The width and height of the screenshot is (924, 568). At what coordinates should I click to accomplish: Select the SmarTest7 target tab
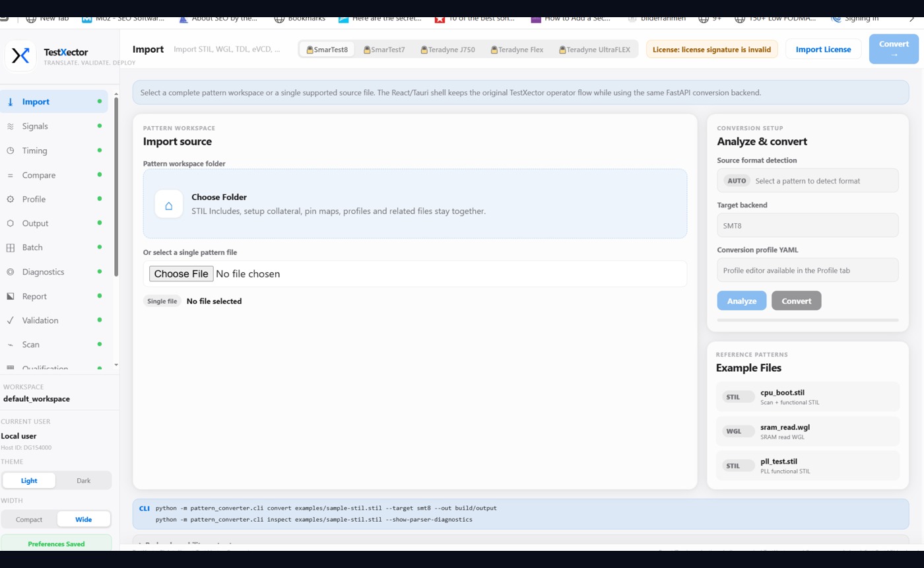click(x=384, y=50)
